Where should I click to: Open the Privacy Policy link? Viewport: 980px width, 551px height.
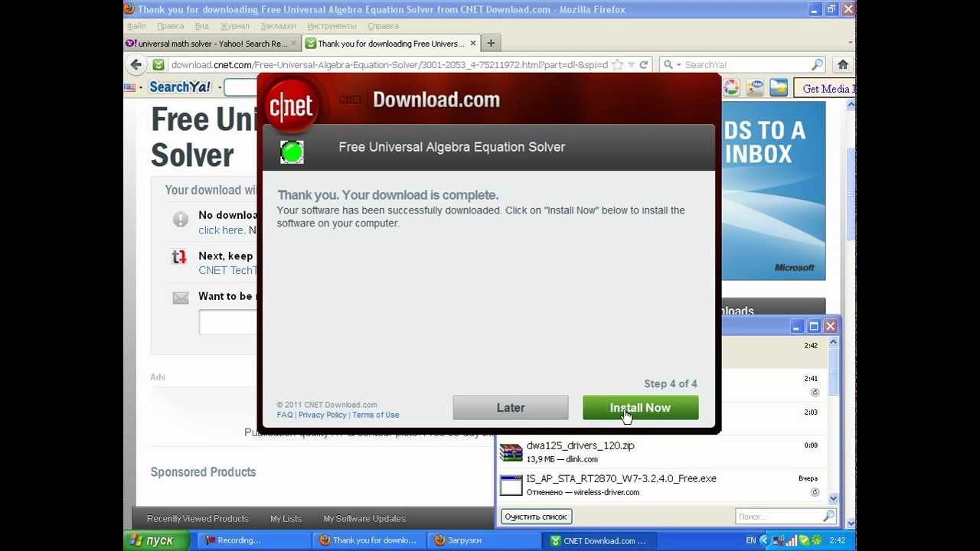(322, 415)
